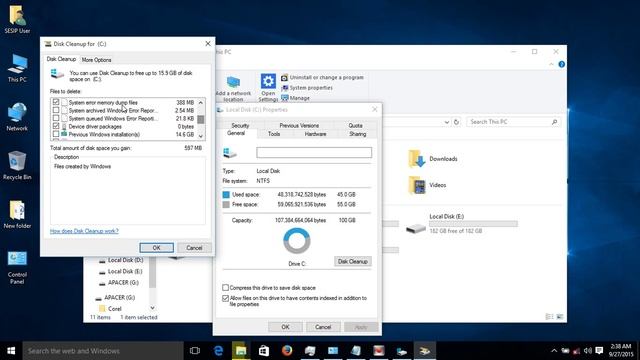
Task: Open the Quota tab
Action: point(356,125)
